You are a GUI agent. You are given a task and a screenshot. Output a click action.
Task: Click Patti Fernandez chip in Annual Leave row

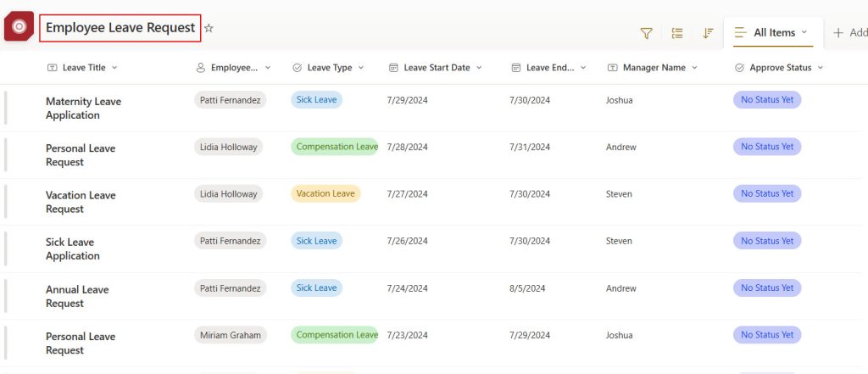[231, 288]
